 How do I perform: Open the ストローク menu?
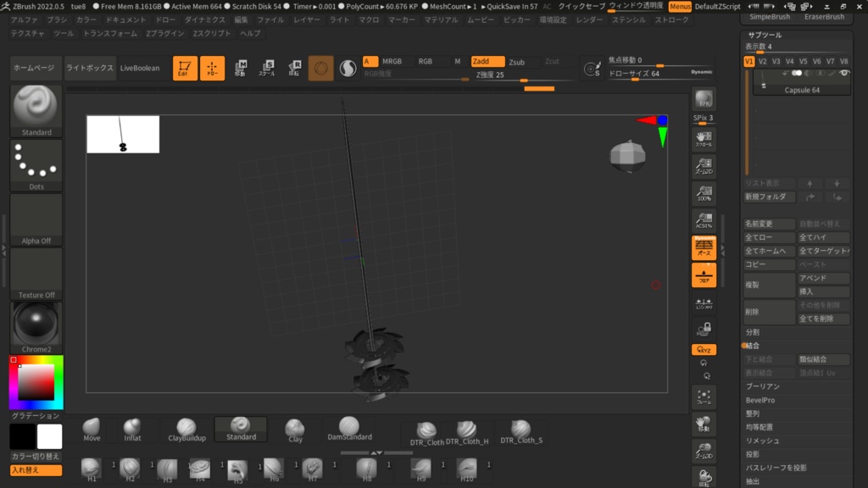point(671,19)
